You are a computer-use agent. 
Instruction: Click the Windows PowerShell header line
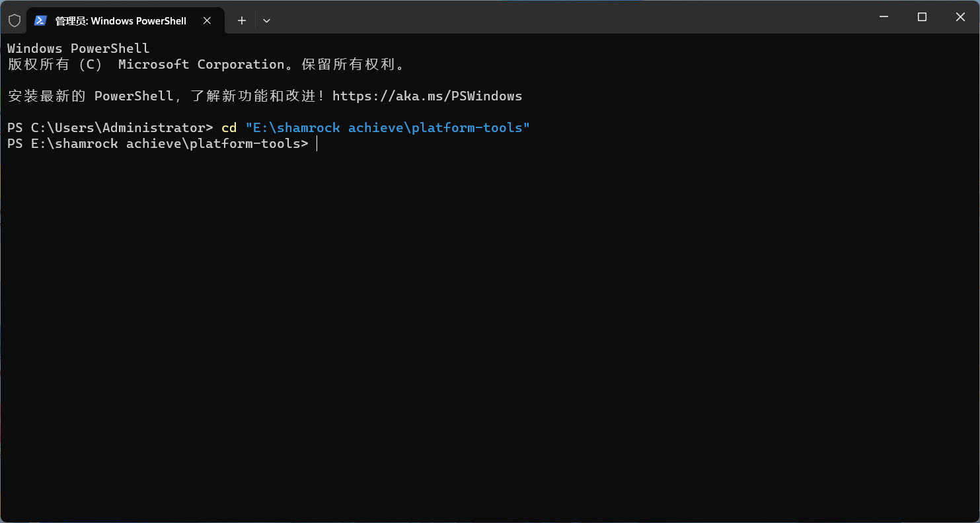tap(78, 49)
